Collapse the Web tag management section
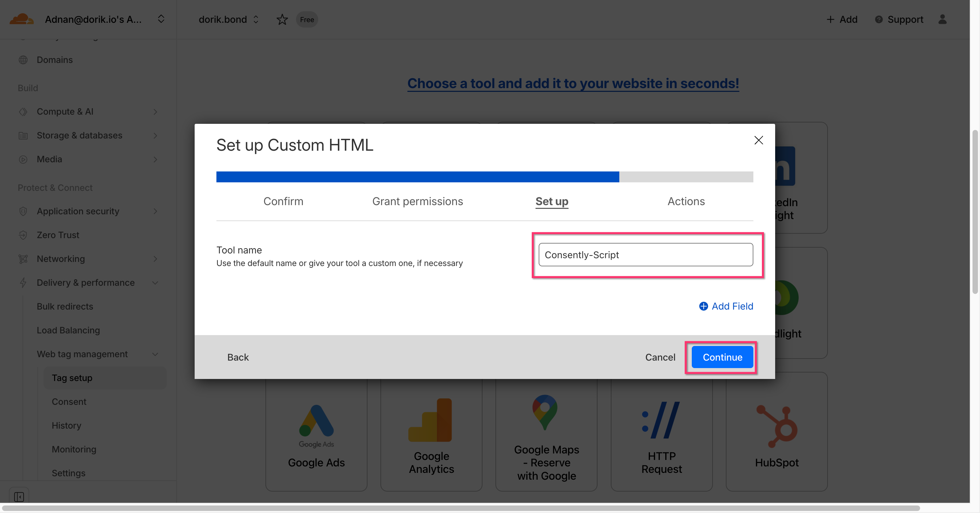This screenshot has width=980, height=513. coord(155,354)
